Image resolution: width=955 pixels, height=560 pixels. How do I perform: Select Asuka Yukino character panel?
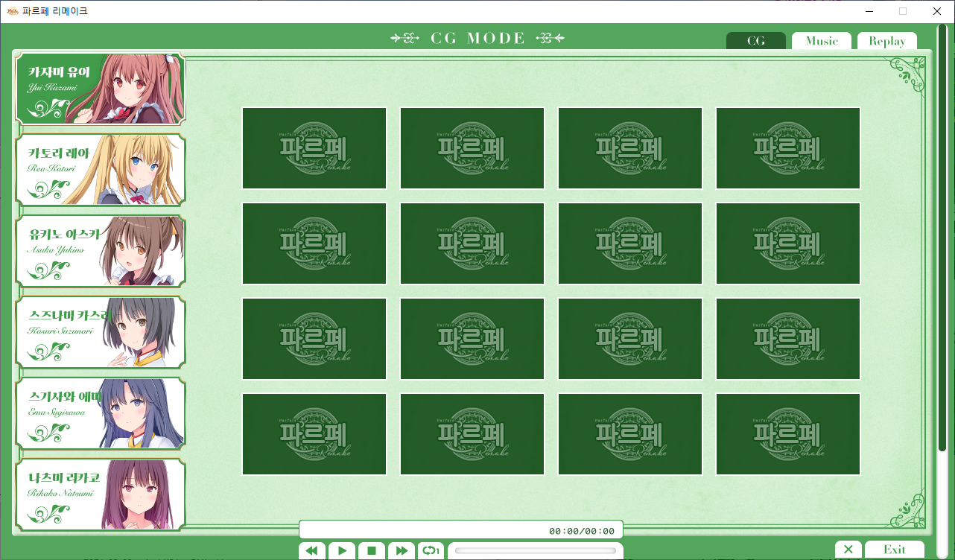(101, 251)
